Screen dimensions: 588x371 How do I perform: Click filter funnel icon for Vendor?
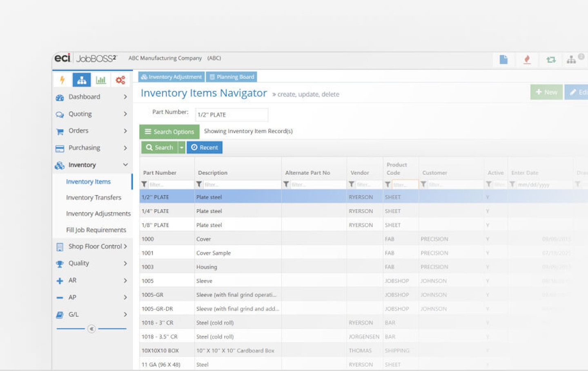pos(352,185)
